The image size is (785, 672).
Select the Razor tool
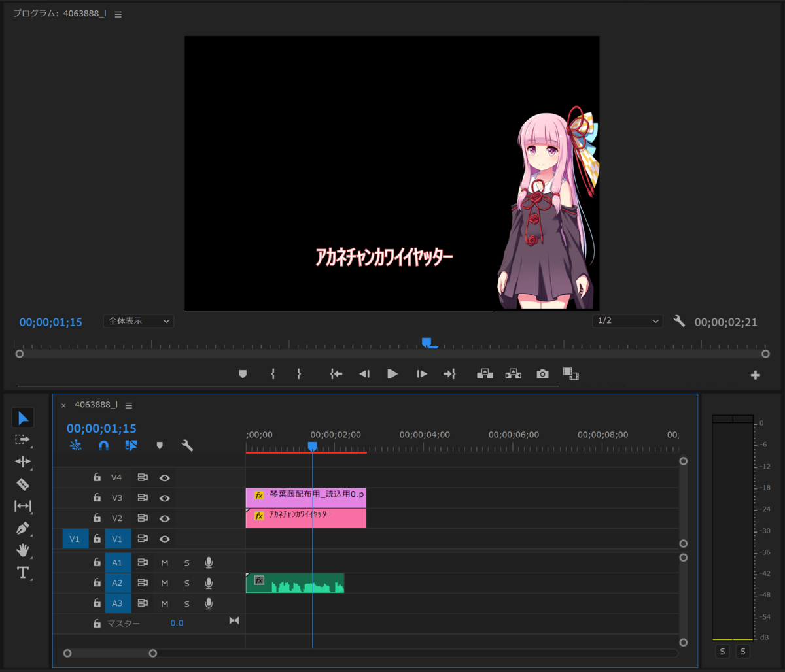pos(23,484)
